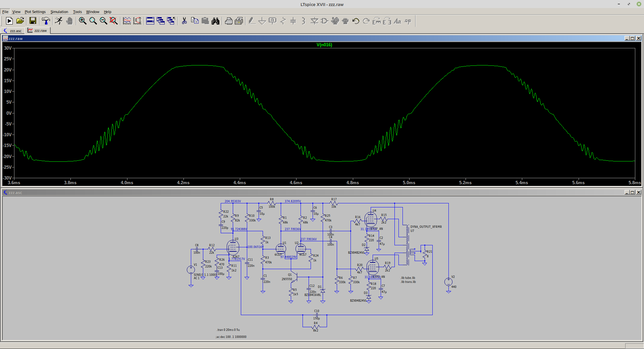Image resolution: width=644 pixels, height=349 pixels.
Task: Click the scissors Cut icon
Action: 184,21
